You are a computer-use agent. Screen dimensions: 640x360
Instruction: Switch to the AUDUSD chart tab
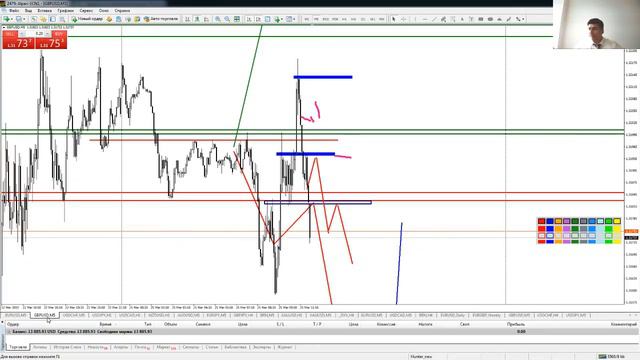(x=189, y=315)
